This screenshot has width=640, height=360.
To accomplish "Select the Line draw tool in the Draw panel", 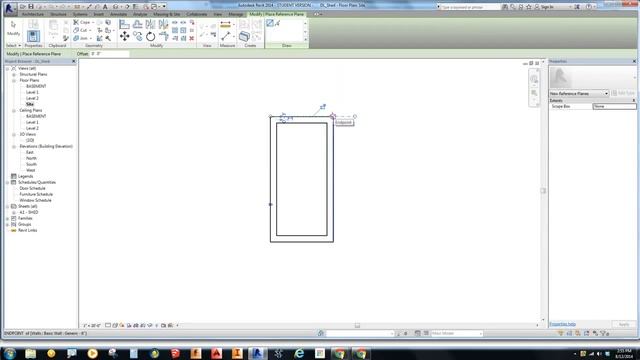I will click(x=270, y=23).
